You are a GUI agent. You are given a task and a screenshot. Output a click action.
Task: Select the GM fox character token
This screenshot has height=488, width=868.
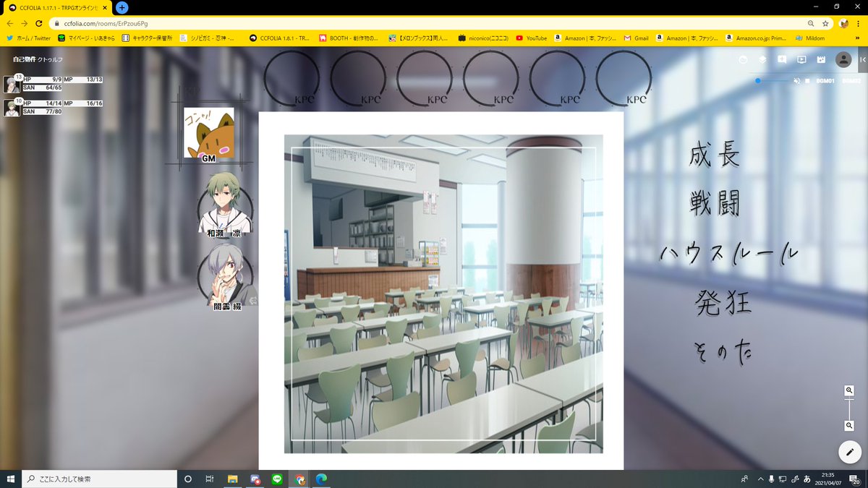[209, 133]
